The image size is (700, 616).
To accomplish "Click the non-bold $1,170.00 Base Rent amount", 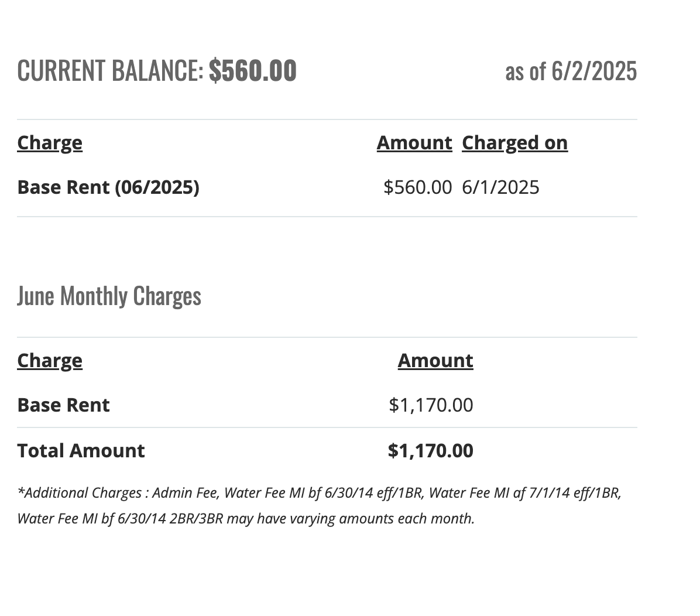I will 431,405.
